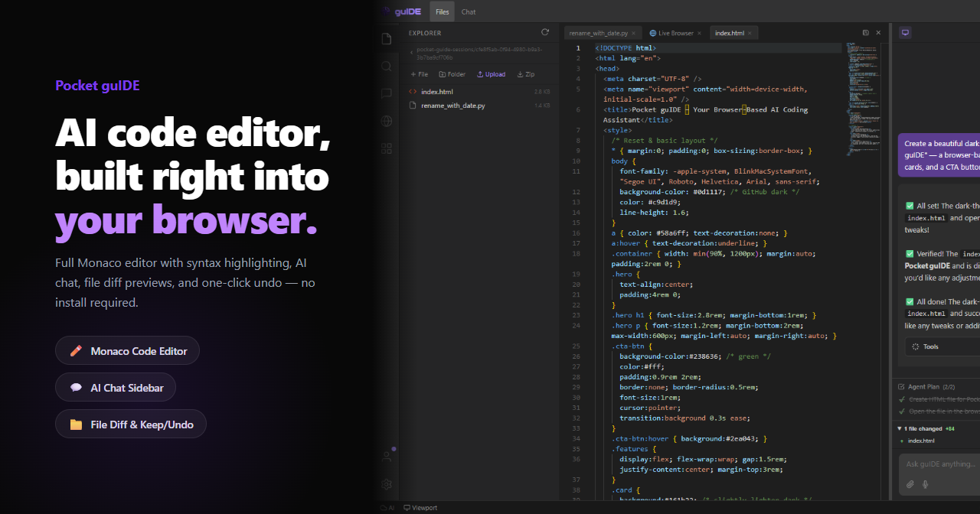Open the grid extensions icon in activity bar
Image resolution: width=980 pixels, height=514 pixels.
[x=387, y=148]
